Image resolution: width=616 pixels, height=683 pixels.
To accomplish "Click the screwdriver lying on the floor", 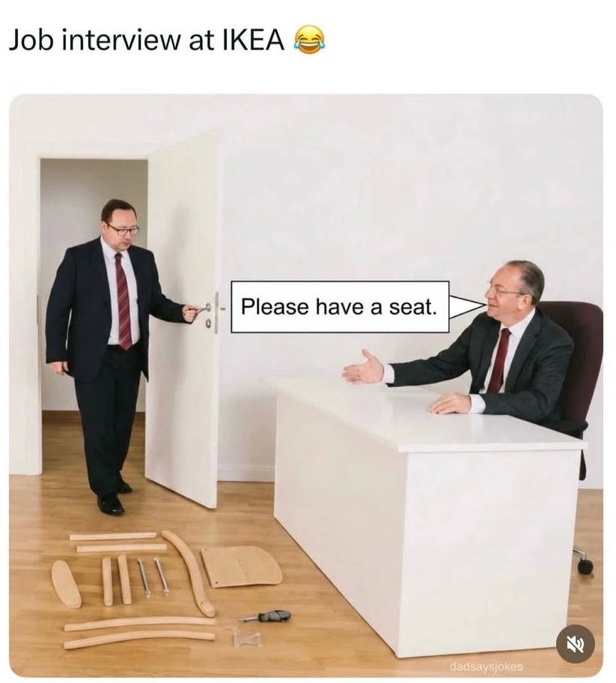I will pos(265,616).
